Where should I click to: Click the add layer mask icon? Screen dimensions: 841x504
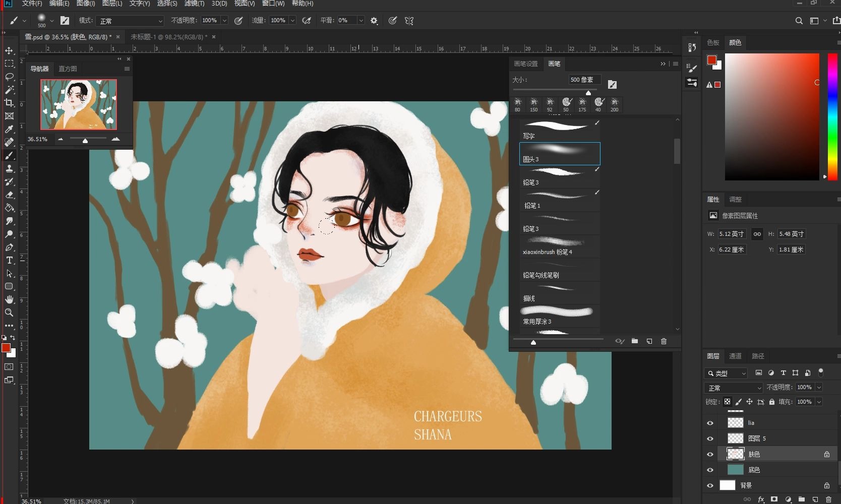(x=774, y=499)
